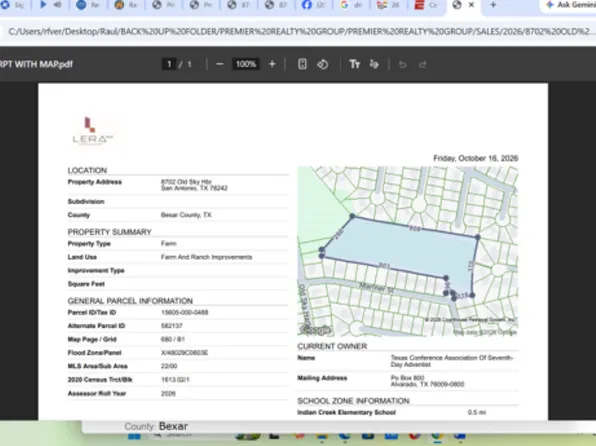Close the current PDF tab

pyautogui.click(x=471, y=5)
